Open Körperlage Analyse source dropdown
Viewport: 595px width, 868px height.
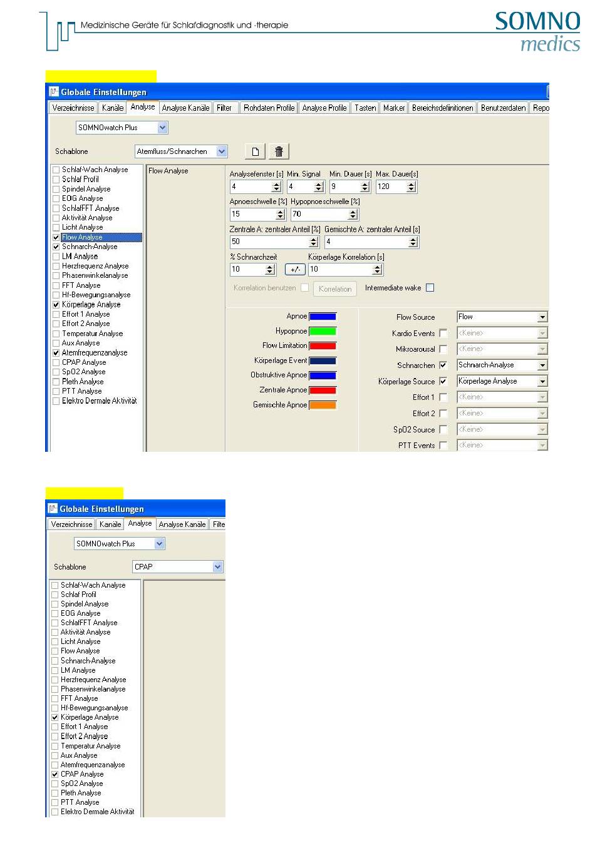click(x=542, y=381)
